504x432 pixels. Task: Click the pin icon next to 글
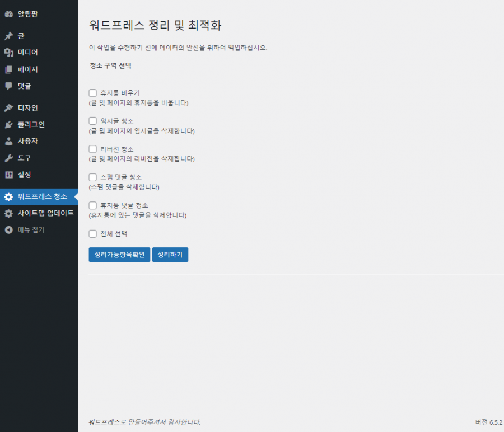coord(8,36)
